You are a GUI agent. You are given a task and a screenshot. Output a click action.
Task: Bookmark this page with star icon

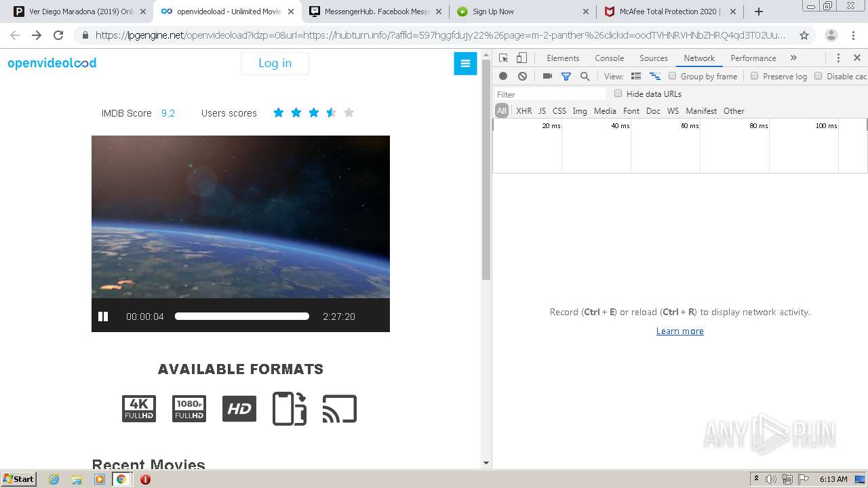[804, 35]
